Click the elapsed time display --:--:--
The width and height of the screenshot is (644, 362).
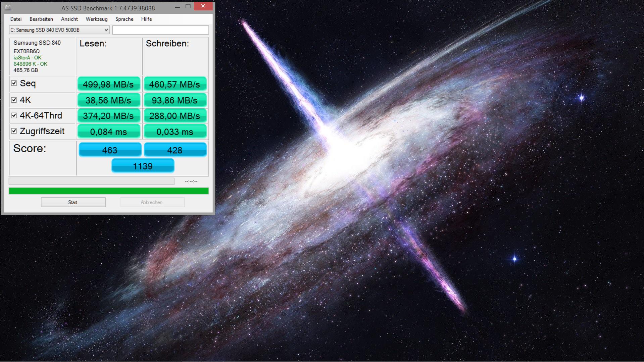coord(191,182)
